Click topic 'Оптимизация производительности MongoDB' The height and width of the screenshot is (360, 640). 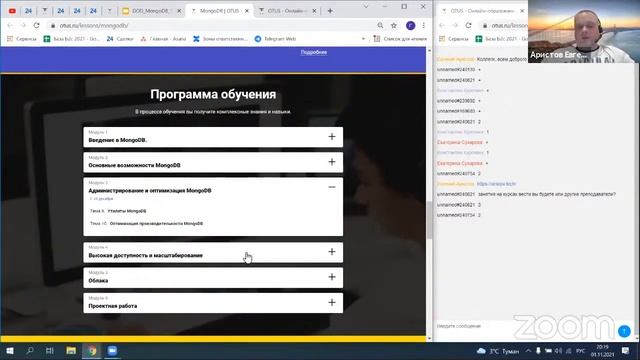tap(156, 224)
